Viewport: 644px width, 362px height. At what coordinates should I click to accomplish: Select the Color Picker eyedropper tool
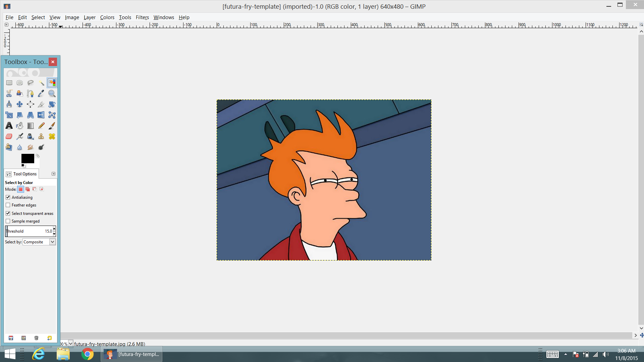(x=41, y=94)
